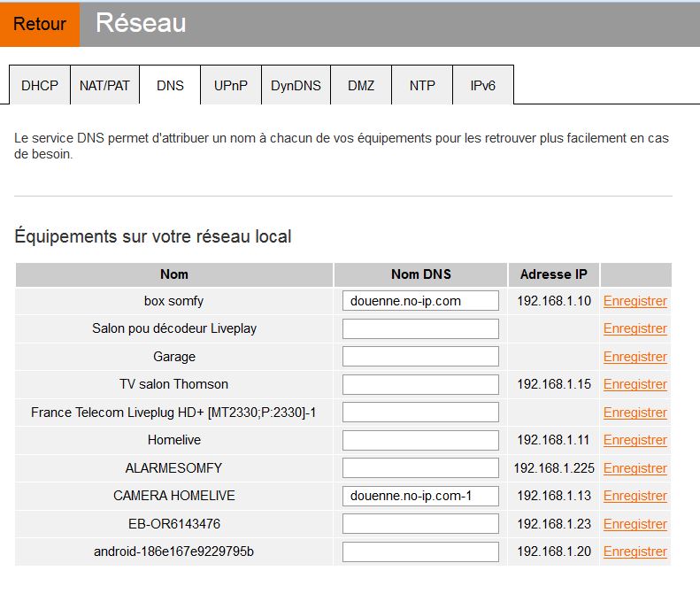Select the UPnP tab
The height and width of the screenshot is (594, 700).
click(231, 85)
